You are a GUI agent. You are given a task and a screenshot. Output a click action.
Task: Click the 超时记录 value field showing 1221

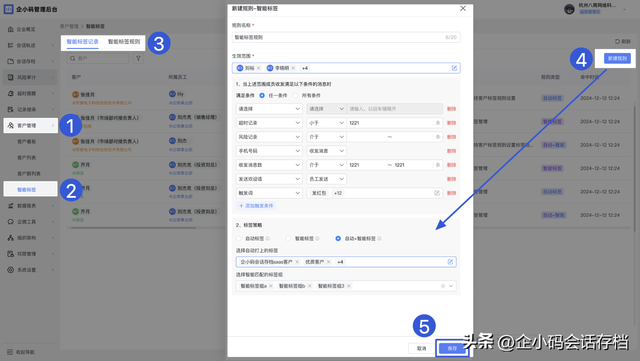tap(394, 123)
